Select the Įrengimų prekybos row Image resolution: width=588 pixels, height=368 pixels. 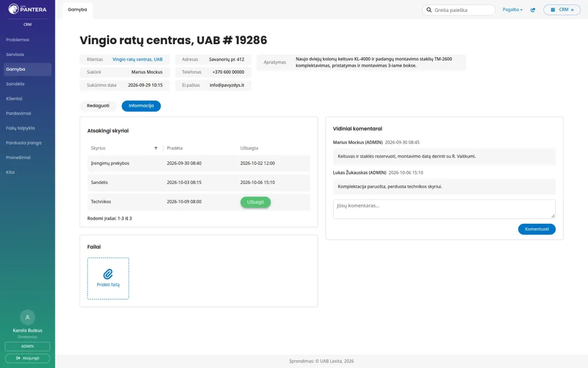pos(199,163)
